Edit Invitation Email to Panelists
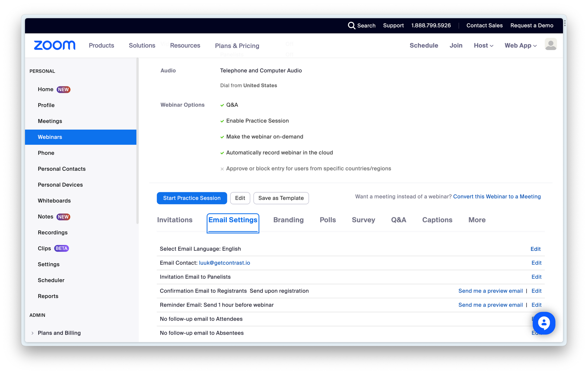 coord(536,277)
